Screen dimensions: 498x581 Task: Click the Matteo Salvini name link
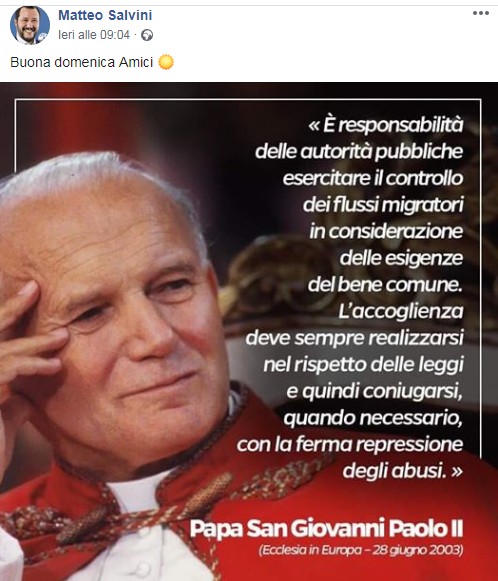[105, 15]
